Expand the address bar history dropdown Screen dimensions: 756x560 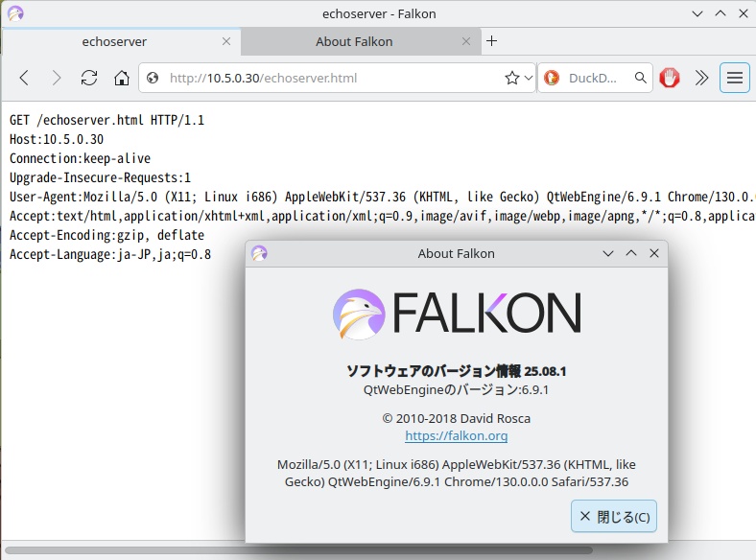[529, 78]
